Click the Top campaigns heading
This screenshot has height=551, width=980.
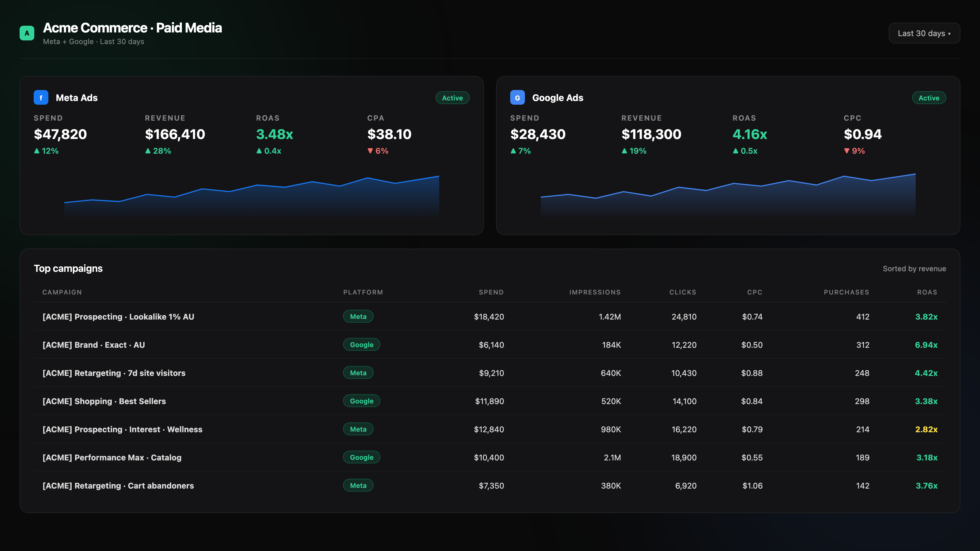tap(68, 268)
